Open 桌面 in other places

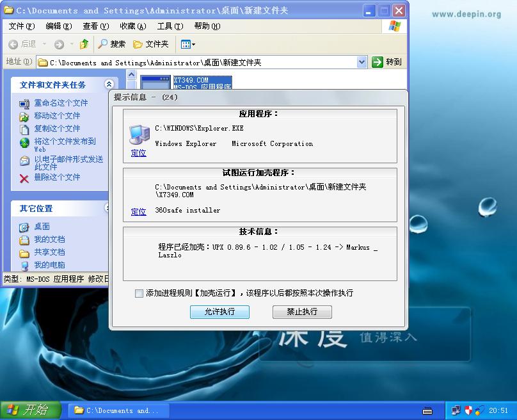42,227
